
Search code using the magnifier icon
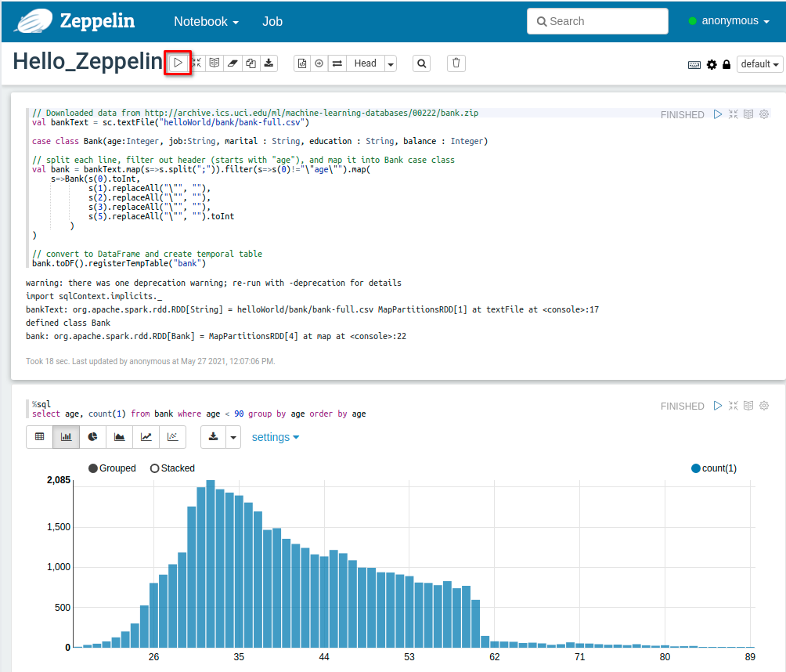[x=422, y=63]
